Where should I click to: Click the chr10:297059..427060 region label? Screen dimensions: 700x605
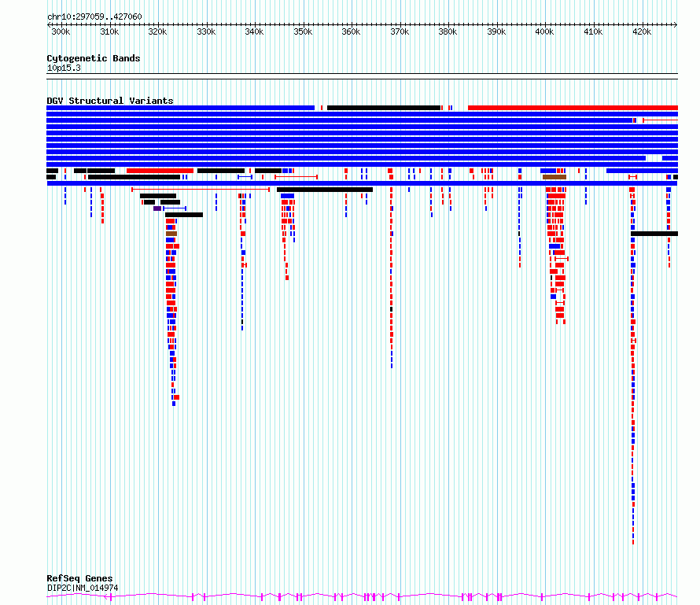pyautogui.click(x=94, y=17)
